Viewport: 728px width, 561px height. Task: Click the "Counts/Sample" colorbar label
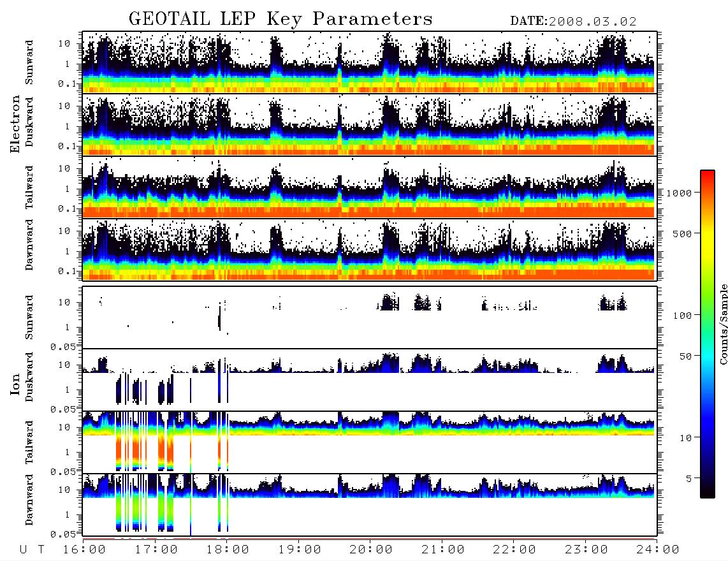point(723,324)
